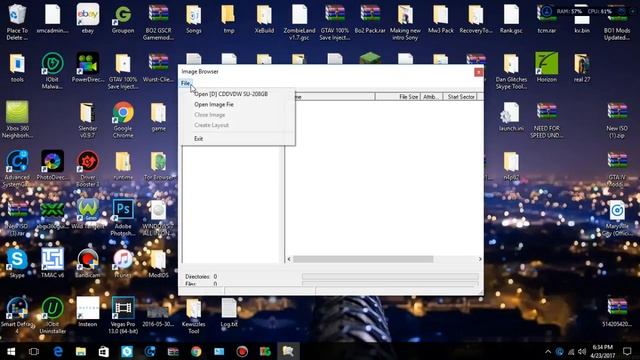Select the Kewizzles Tool folder icon
The width and height of the screenshot is (640, 360).
click(193, 315)
